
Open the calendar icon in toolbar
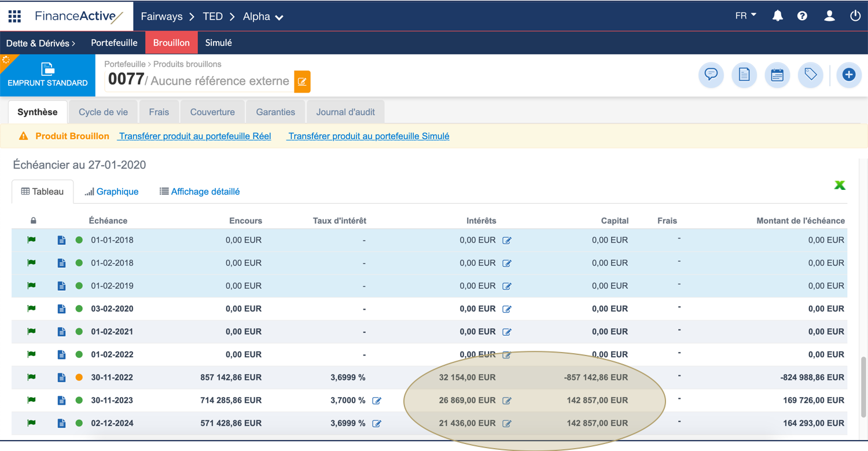(x=777, y=75)
